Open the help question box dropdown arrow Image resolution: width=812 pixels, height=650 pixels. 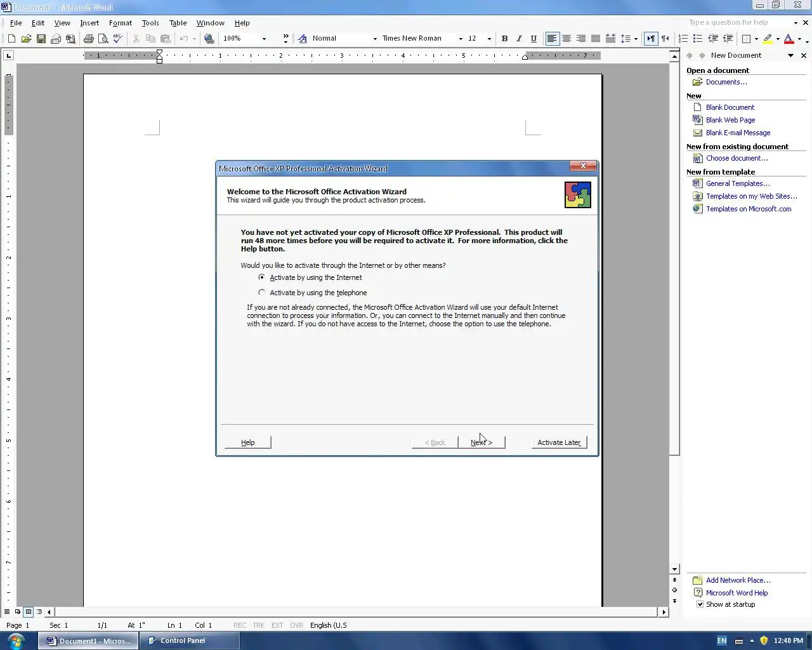[x=796, y=23]
